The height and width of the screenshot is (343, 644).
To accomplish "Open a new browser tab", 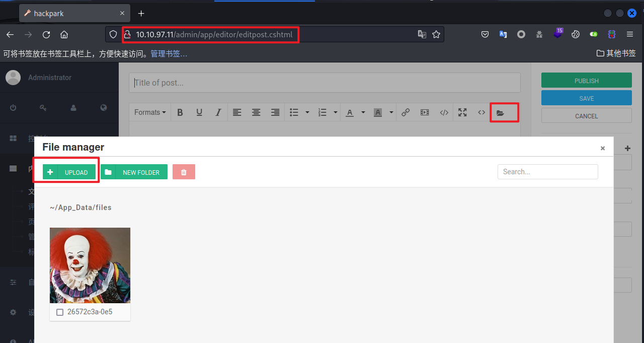I will (x=141, y=14).
